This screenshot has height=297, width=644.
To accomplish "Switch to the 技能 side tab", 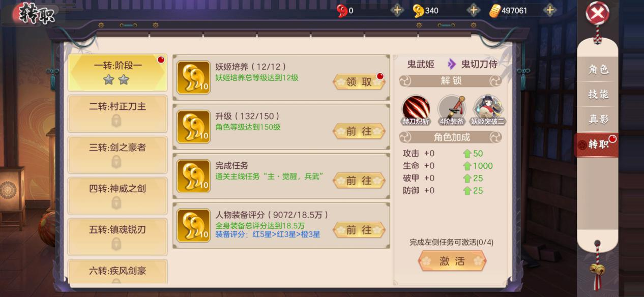I will tap(598, 95).
